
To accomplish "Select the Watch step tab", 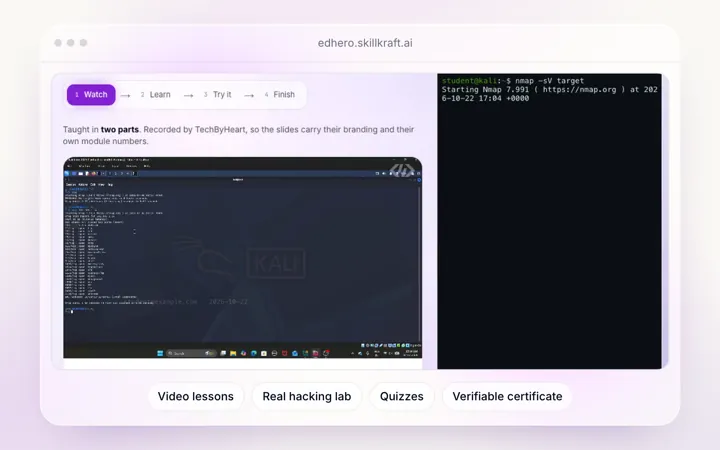I will pyautogui.click(x=91, y=95).
